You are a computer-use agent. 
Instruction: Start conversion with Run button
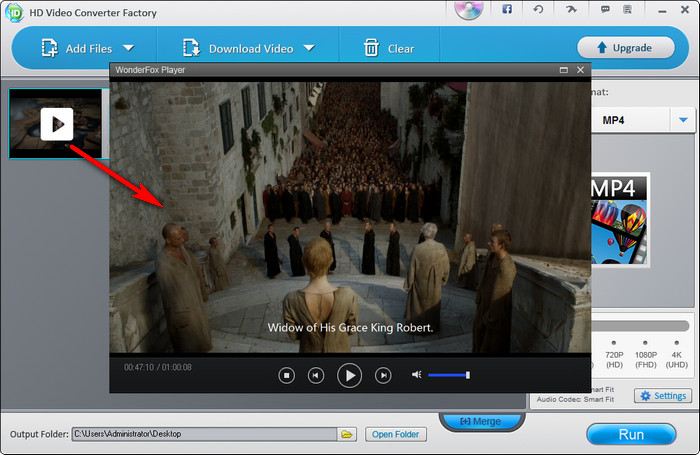(x=631, y=434)
